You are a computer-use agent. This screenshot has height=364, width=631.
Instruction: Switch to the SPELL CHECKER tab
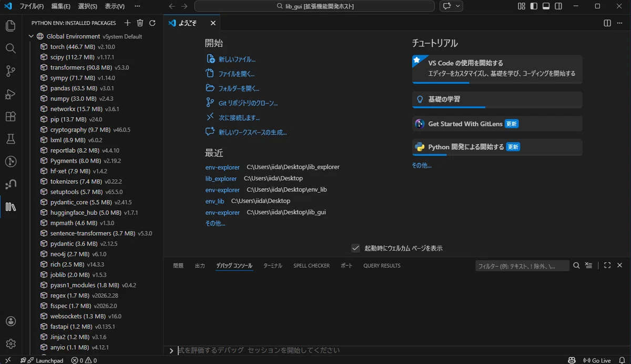(311, 266)
